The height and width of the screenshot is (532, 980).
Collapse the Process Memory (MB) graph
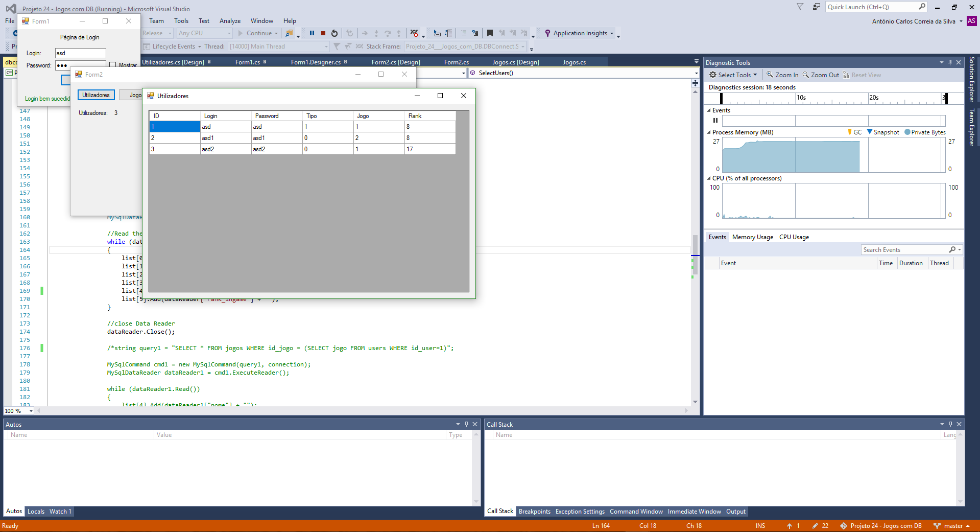coord(709,132)
